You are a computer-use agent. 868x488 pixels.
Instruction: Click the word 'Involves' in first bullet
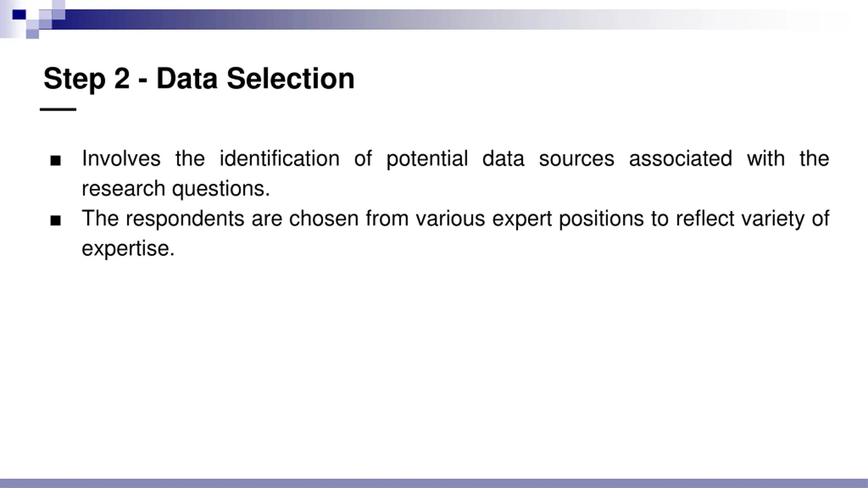pos(121,159)
